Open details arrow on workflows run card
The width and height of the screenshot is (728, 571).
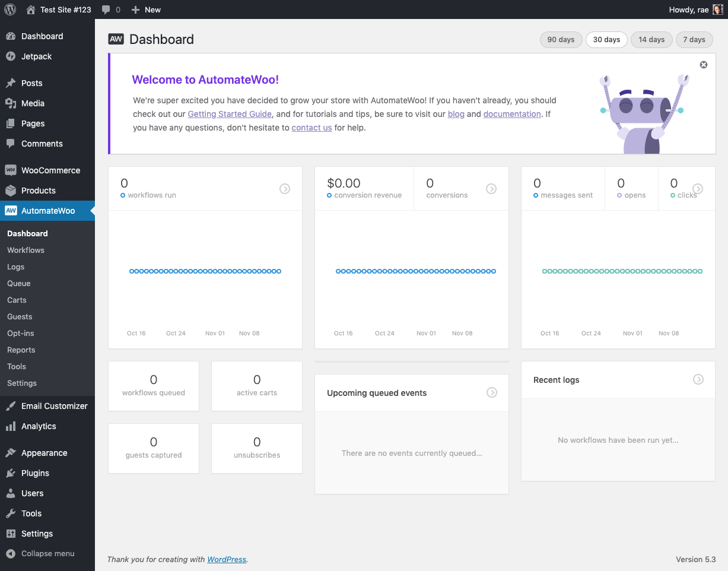[285, 189]
